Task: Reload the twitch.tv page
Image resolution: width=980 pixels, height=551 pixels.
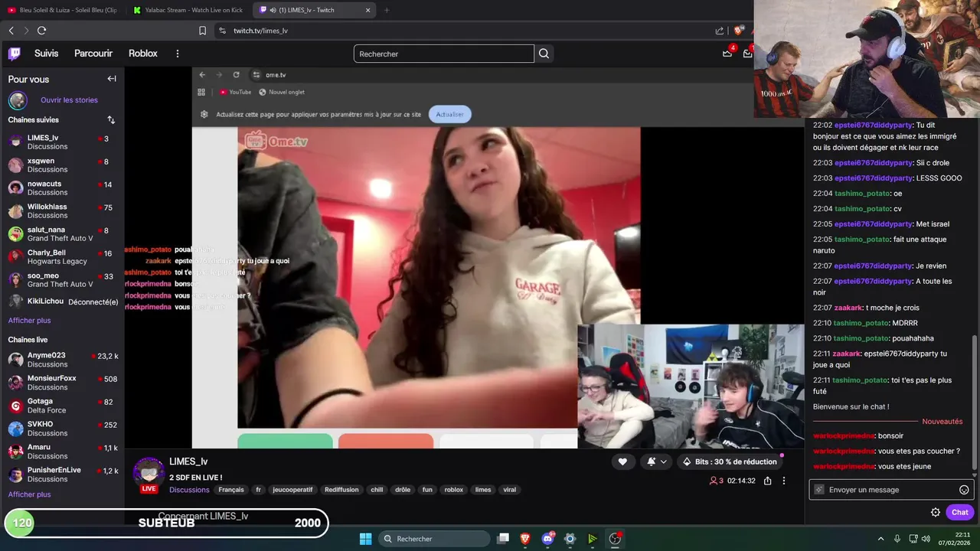Action: [x=41, y=31]
